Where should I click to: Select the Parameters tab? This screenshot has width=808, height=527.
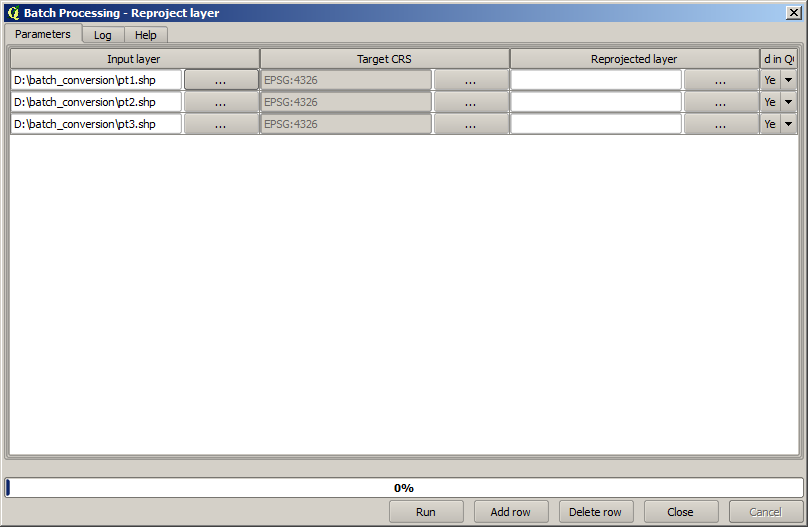[x=43, y=34]
